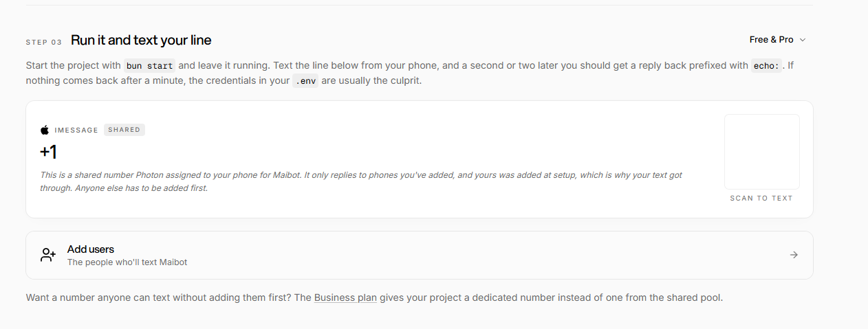
Task: Click the right arrow in Add users row
Action: 794,255
